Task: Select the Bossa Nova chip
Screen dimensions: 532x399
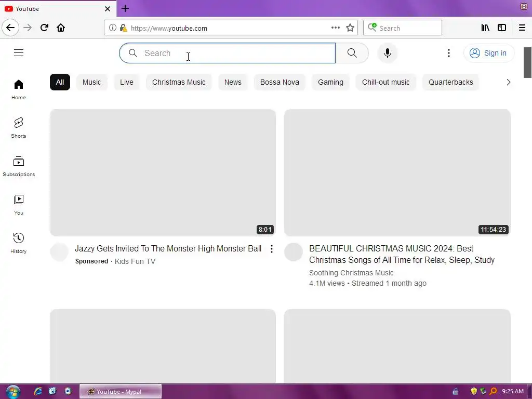Action: pos(280,82)
